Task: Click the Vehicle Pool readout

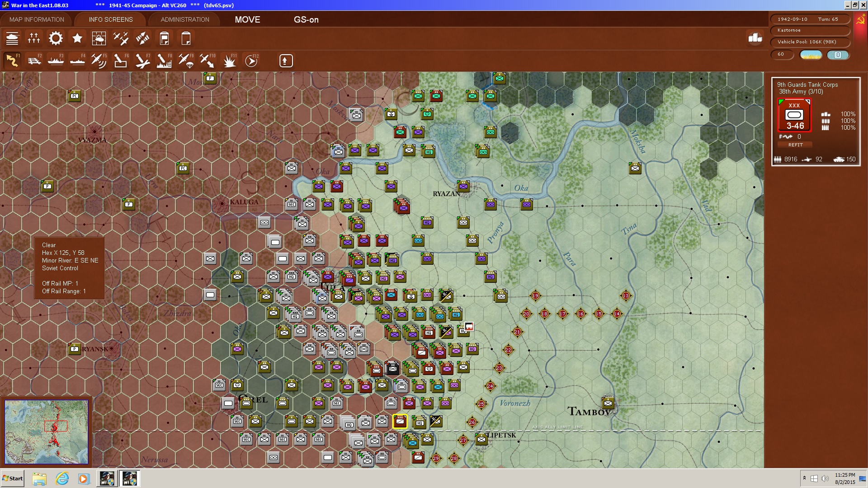Action: (810, 42)
